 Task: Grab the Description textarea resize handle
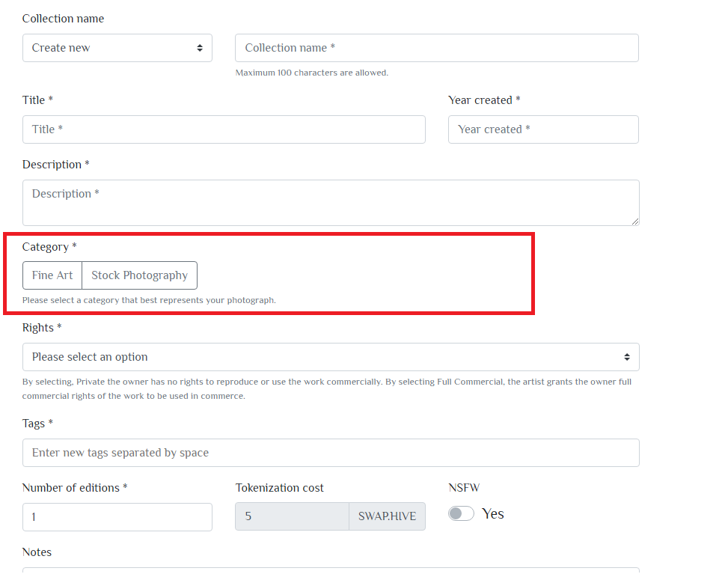coord(635,222)
